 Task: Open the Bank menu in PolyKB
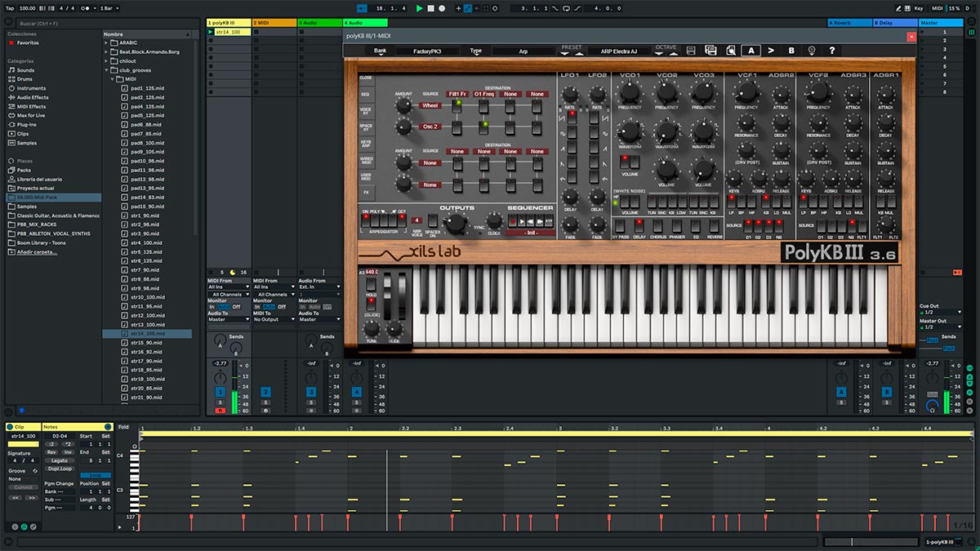(381, 51)
